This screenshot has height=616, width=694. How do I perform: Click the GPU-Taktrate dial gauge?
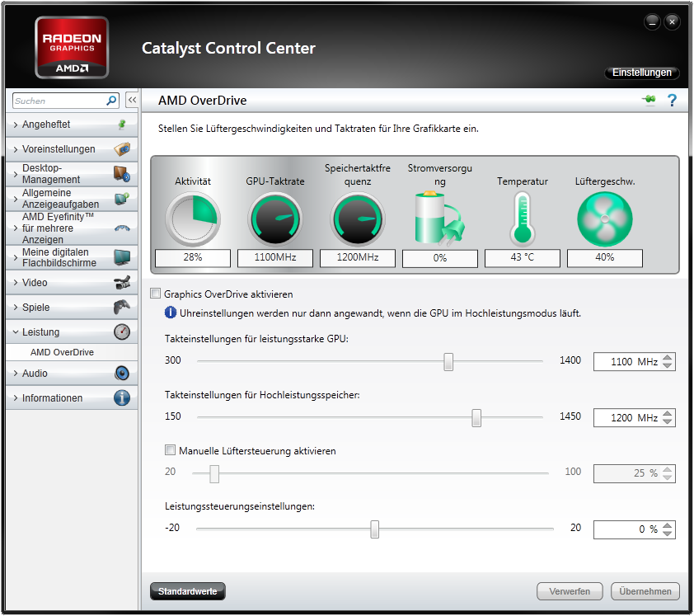pos(275,219)
